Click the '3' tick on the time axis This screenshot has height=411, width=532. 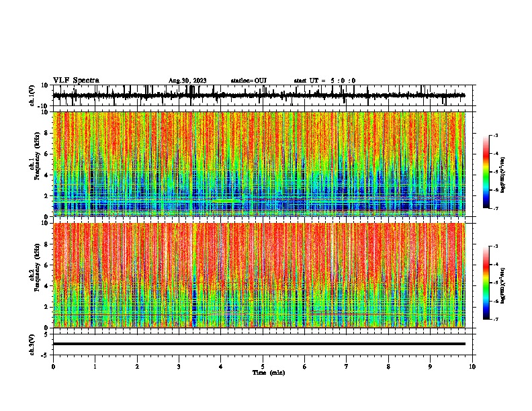click(x=179, y=367)
